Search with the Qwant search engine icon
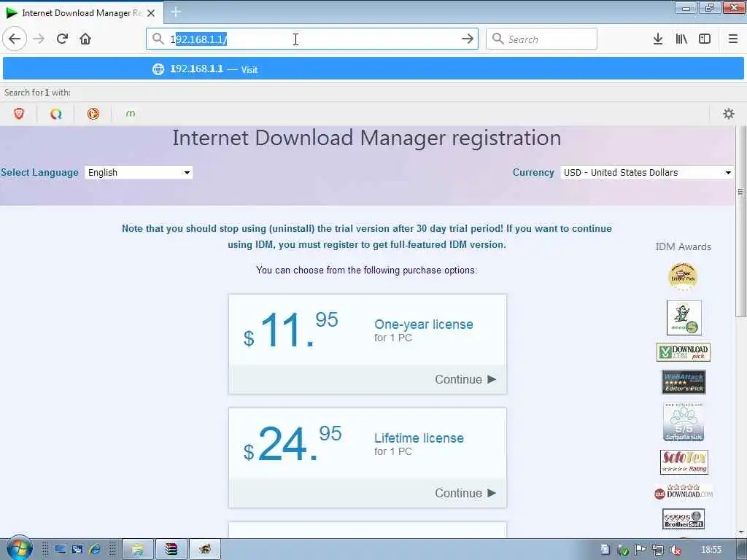Screen dimensions: 747x560 [55, 114]
